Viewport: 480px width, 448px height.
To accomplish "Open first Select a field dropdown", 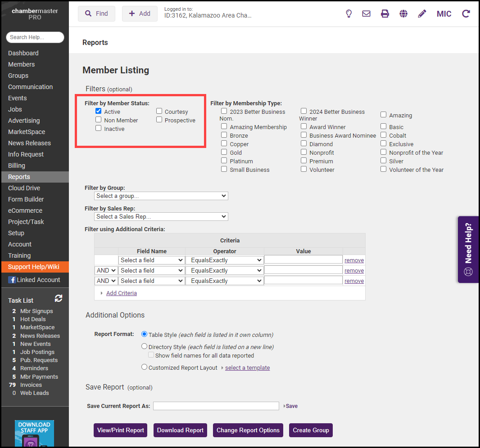I will [x=152, y=260].
